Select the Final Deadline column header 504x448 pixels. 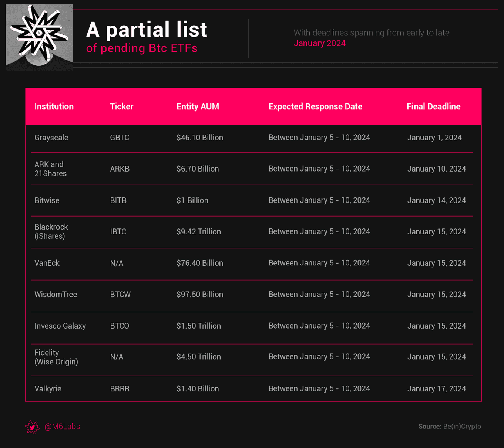(x=433, y=107)
